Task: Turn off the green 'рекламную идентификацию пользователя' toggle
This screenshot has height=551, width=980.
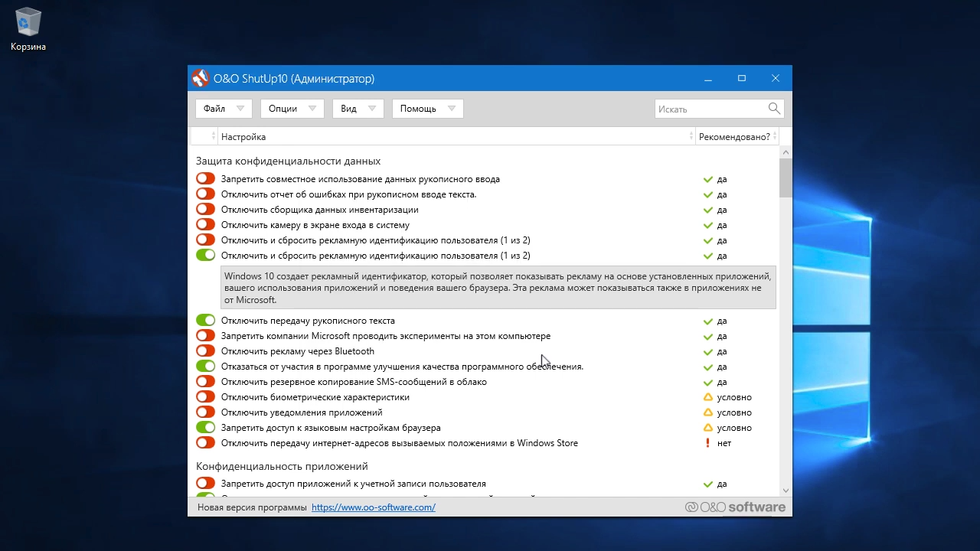Action: coord(205,255)
